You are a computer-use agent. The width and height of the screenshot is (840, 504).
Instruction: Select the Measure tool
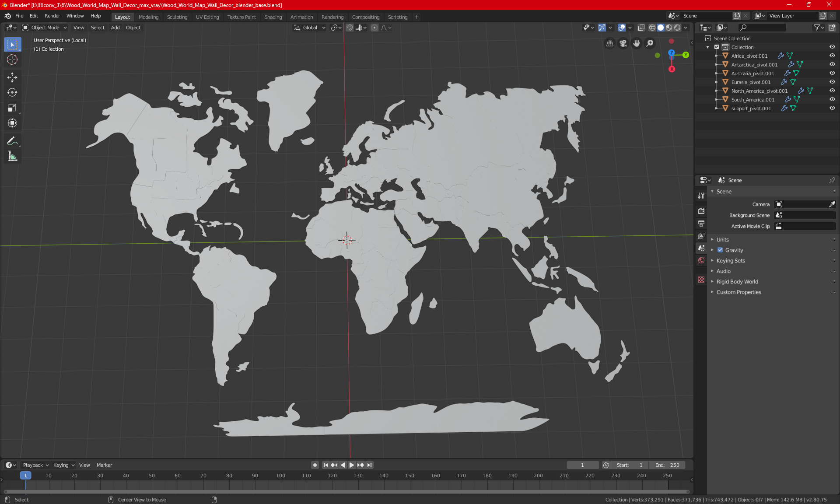coord(12,156)
